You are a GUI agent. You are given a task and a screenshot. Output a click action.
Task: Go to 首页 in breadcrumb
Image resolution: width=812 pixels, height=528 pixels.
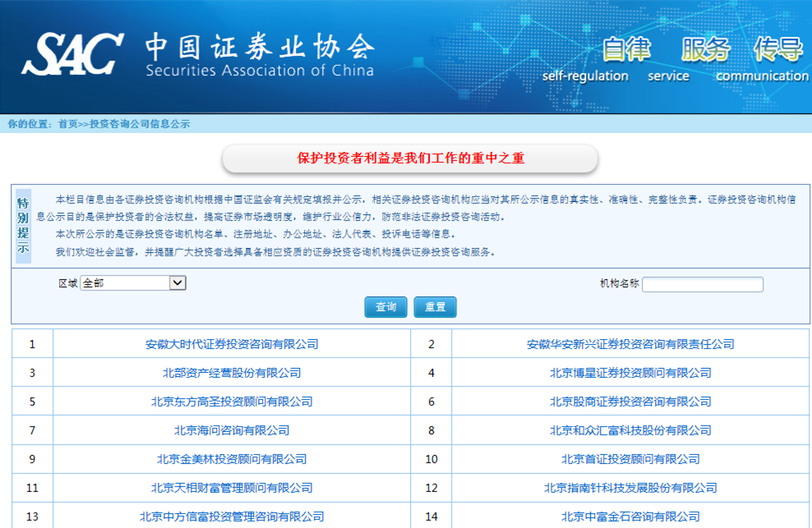click(x=67, y=124)
